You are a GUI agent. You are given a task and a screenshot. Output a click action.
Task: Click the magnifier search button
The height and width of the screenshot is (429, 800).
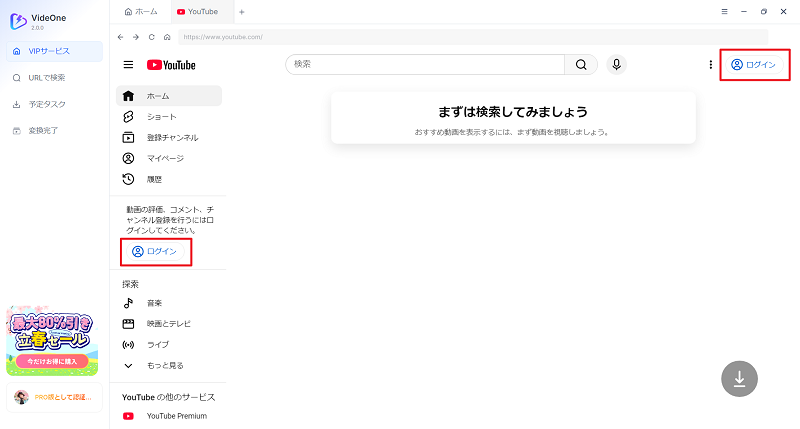tap(581, 64)
